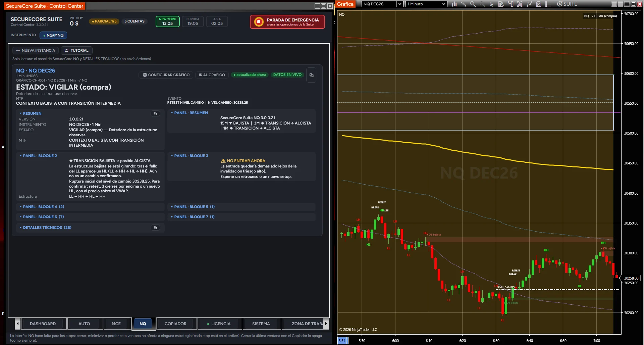The height and width of the screenshot is (345, 644).
Task: Open the bar style icon in chart toolbar
Action: [454, 4]
